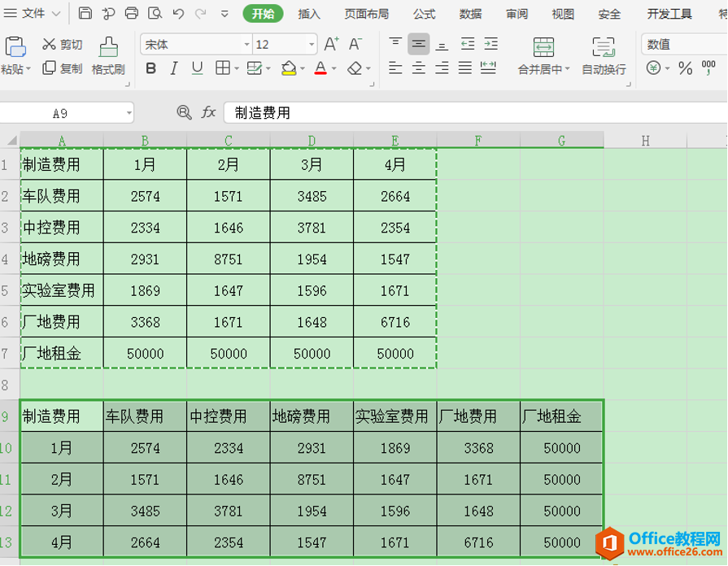The width and height of the screenshot is (728, 566).
Task: Open the Name Box dropdown arrow
Action: tap(129, 113)
